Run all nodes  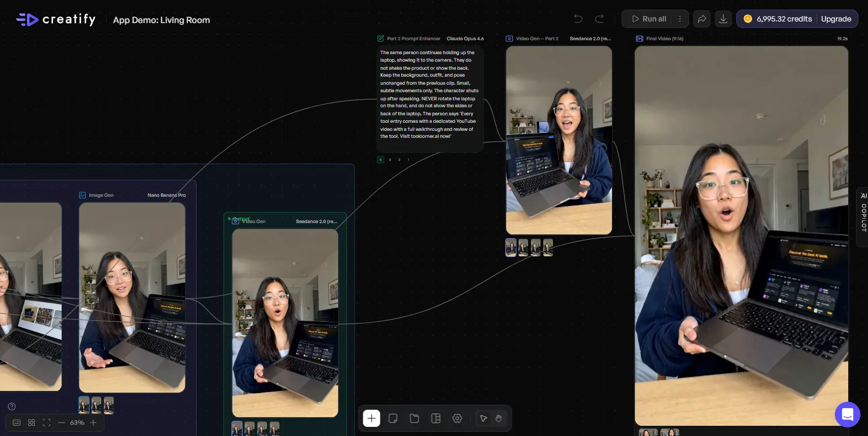click(x=649, y=19)
